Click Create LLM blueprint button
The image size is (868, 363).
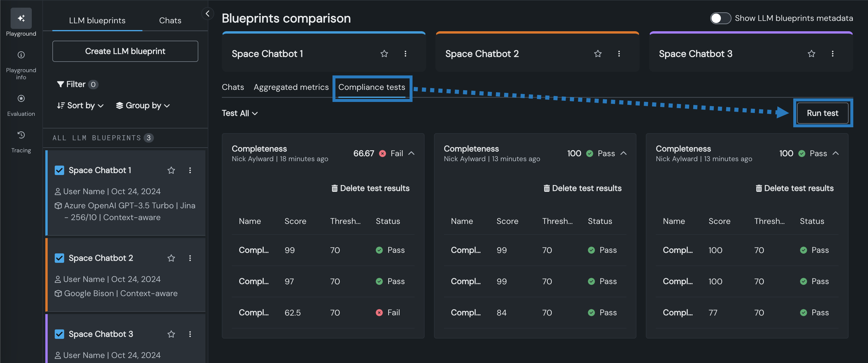coord(125,51)
